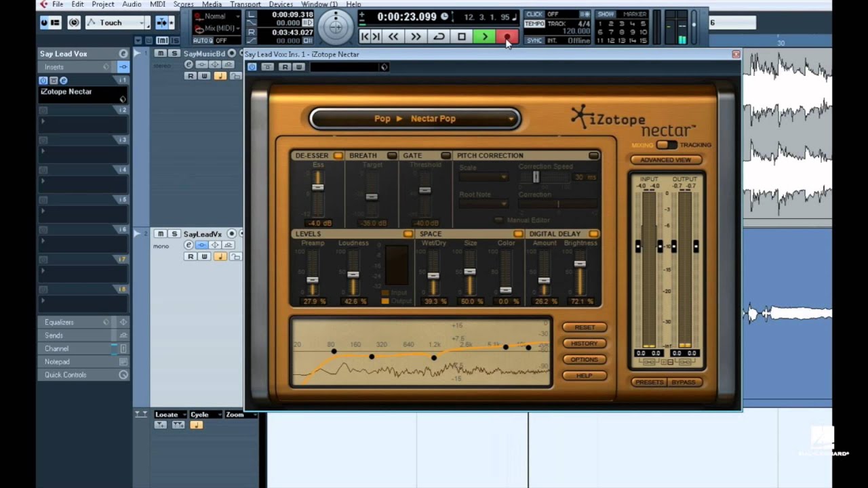Mute the SayLeadVx track

tap(161, 234)
